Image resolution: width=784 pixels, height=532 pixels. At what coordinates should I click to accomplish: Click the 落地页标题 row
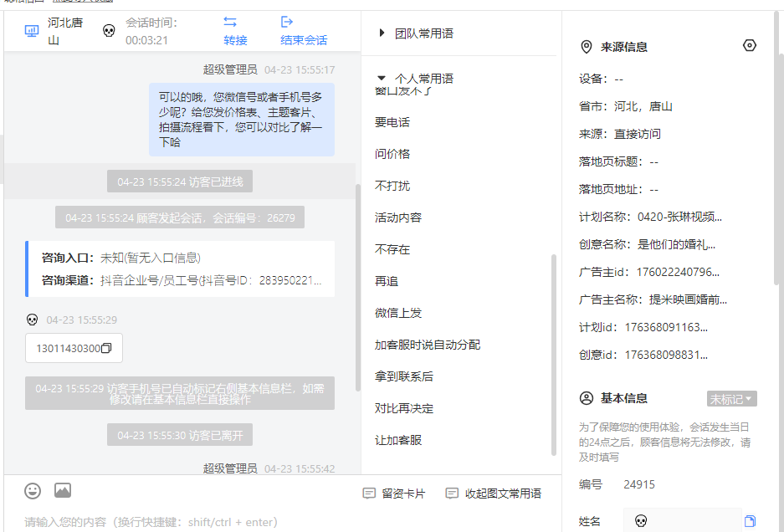coord(619,161)
